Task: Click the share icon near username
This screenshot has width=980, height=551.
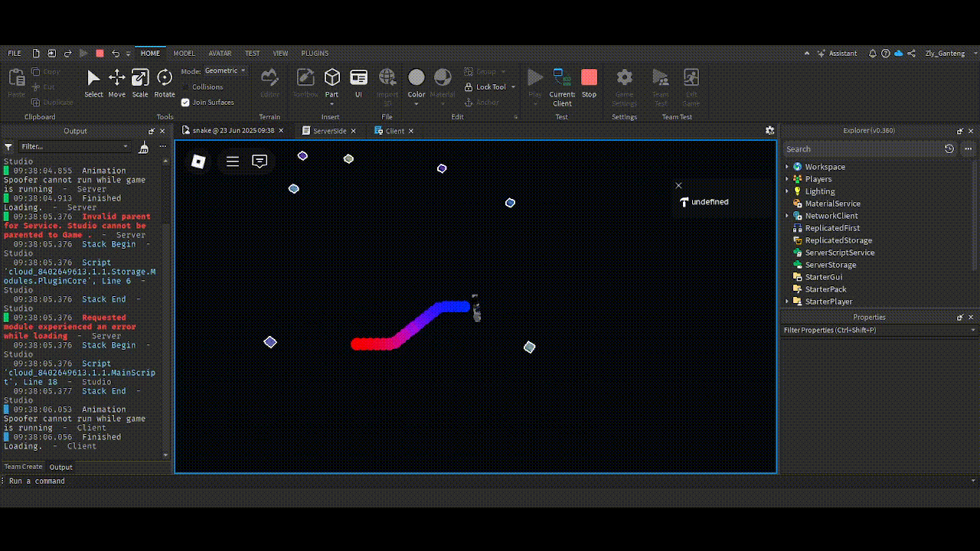Action: point(911,54)
